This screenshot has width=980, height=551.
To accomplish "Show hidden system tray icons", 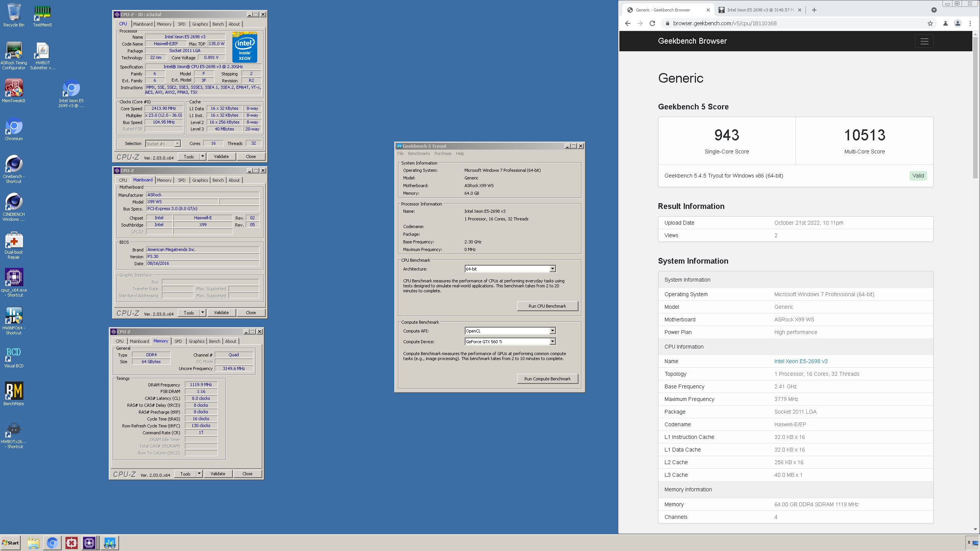I will tap(969, 543).
